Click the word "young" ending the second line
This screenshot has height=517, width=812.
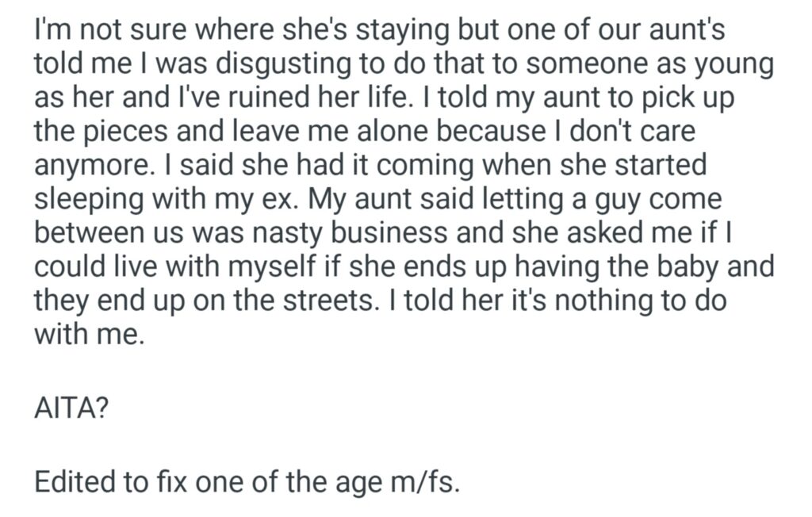[734, 65]
